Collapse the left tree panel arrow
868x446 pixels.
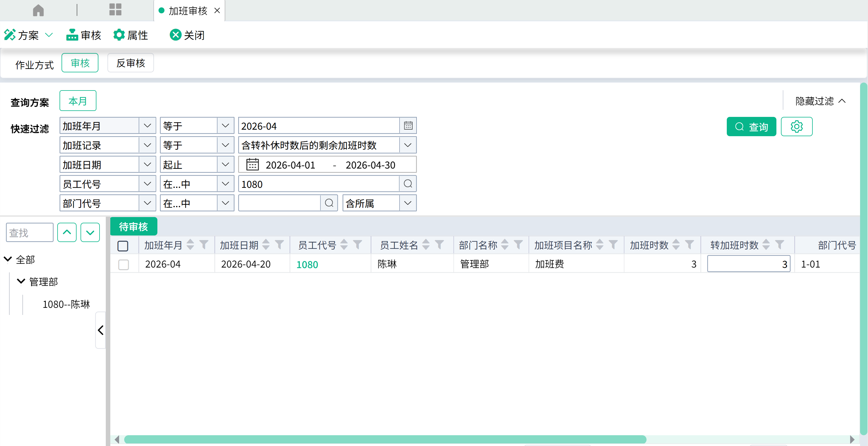coord(100,330)
